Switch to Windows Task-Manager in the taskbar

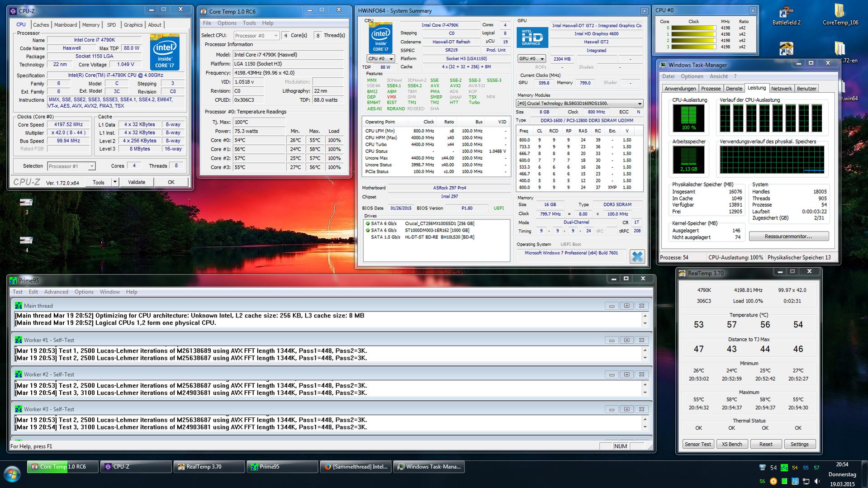pyautogui.click(x=429, y=467)
